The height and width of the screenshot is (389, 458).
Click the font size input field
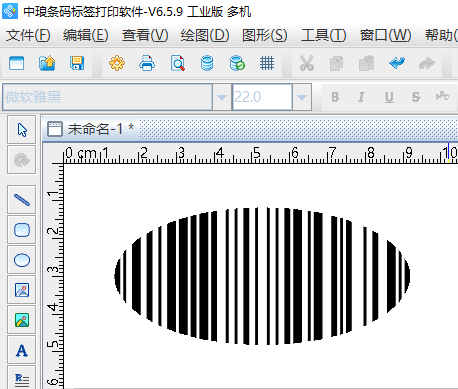[262, 97]
